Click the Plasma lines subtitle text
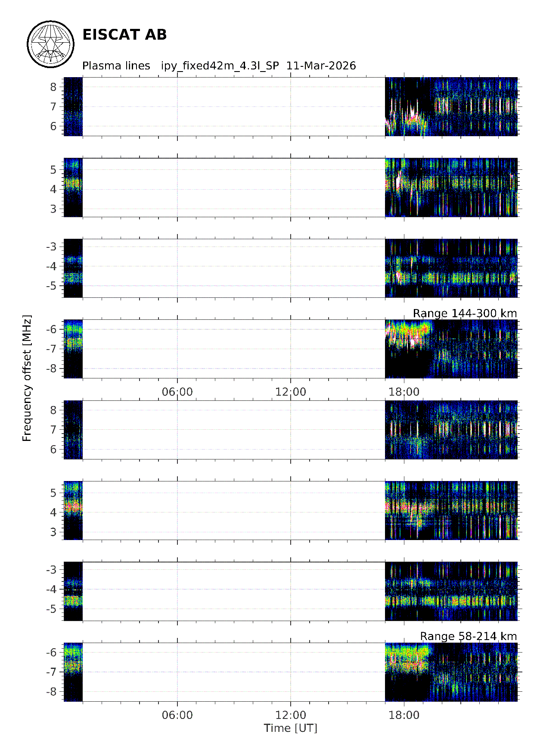The height and width of the screenshot is (756, 534). pyautogui.click(x=116, y=66)
